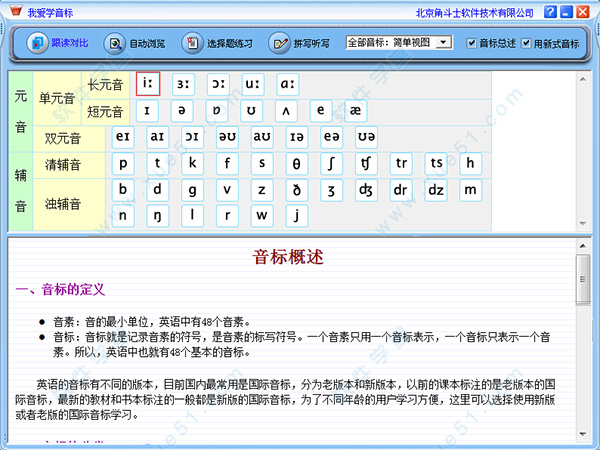Screen dimensions: 600x450
Task: Click the text panel scrollbar thumb
Action: click(583, 279)
